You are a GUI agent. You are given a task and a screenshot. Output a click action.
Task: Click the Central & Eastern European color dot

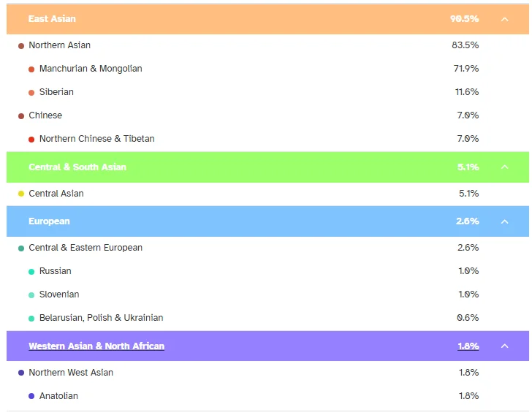tap(21, 248)
